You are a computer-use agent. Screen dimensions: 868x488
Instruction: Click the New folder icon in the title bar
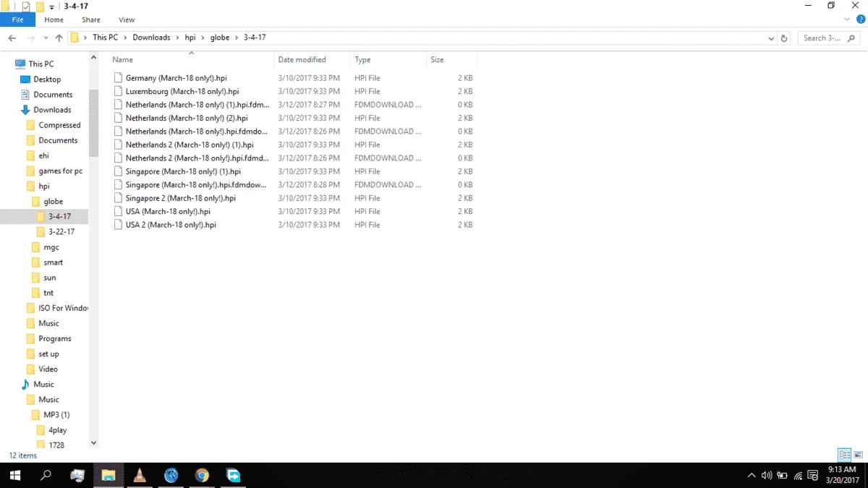[39, 6]
